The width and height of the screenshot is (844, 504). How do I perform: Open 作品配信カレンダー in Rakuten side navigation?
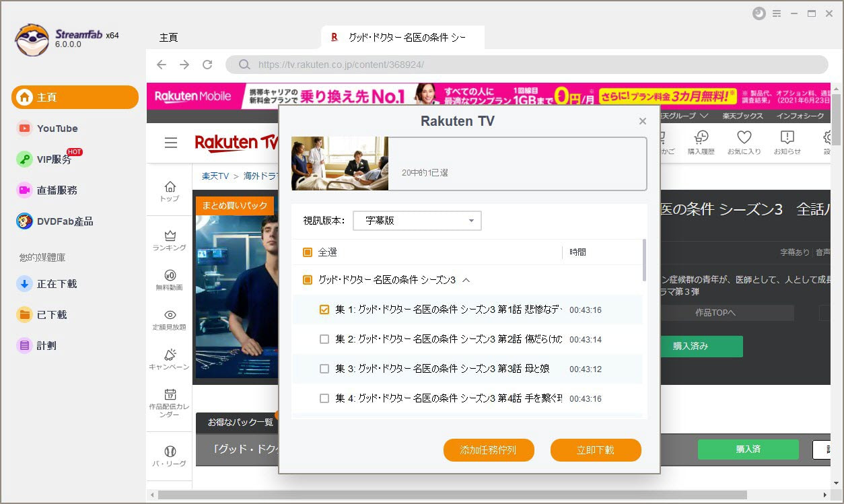pyautogui.click(x=170, y=403)
